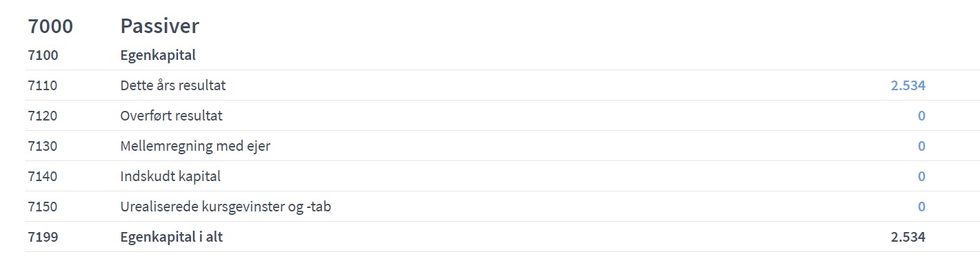The image size is (980, 272).
Task: Open the 0 balance for Mellemregning med ejer
Action: [x=921, y=146]
